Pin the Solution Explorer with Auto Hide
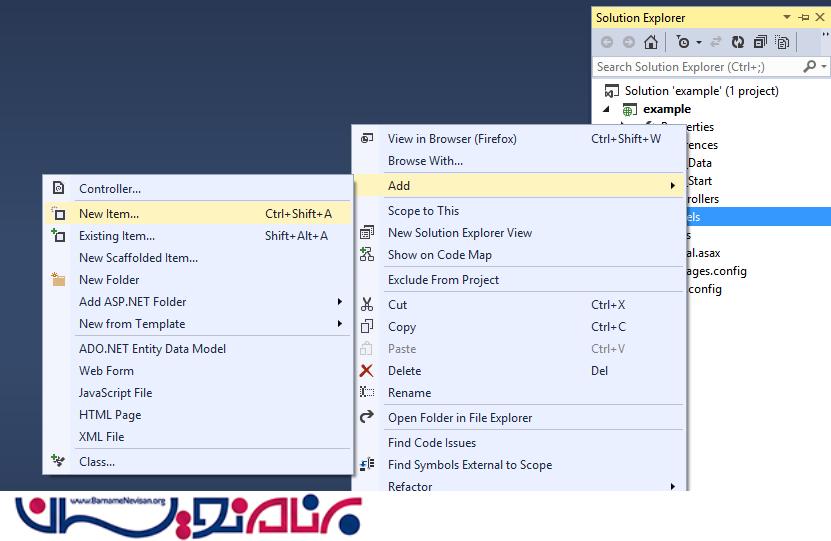This screenshot has height=541, width=831. pos(804,18)
